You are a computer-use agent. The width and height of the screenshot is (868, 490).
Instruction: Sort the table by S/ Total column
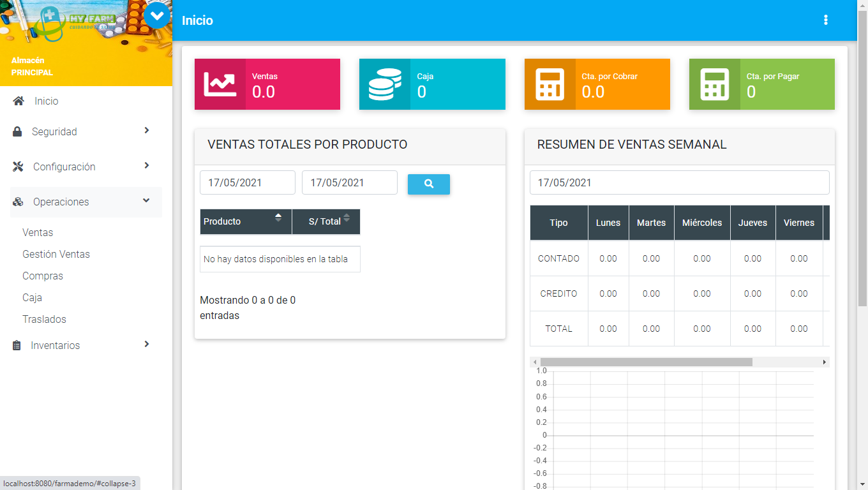pos(326,221)
